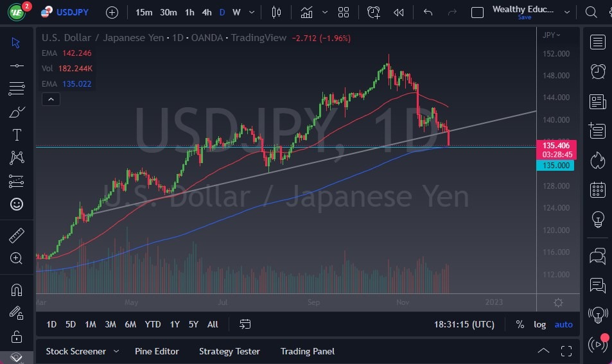Open the JPY currency dropdown
The width and height of the screenshot is (612, 364).
pyautogui.click(x=551, y=35)
